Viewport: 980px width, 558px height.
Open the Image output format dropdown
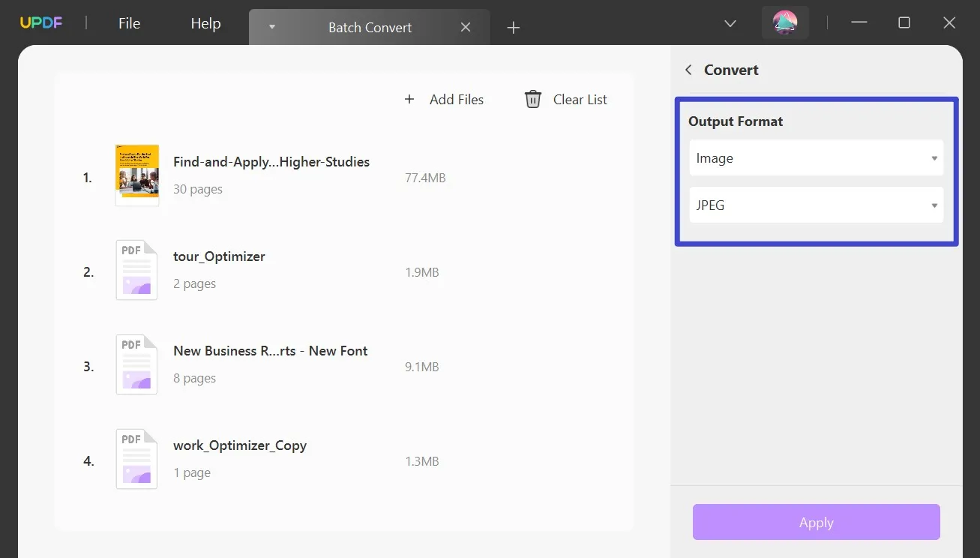coord(816,157)
